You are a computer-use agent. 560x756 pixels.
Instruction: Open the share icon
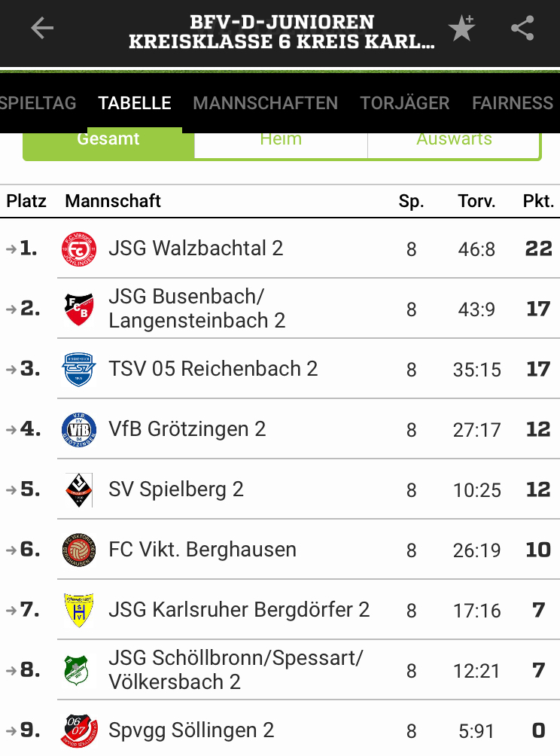pyautogui.click(x=522, y=28)
